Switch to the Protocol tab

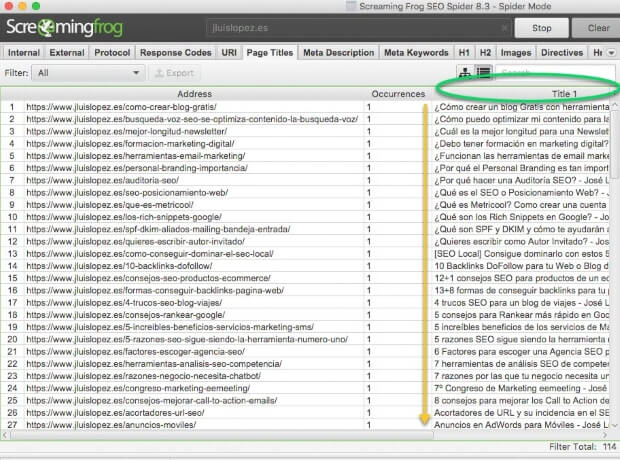click(x=112, y=53)
